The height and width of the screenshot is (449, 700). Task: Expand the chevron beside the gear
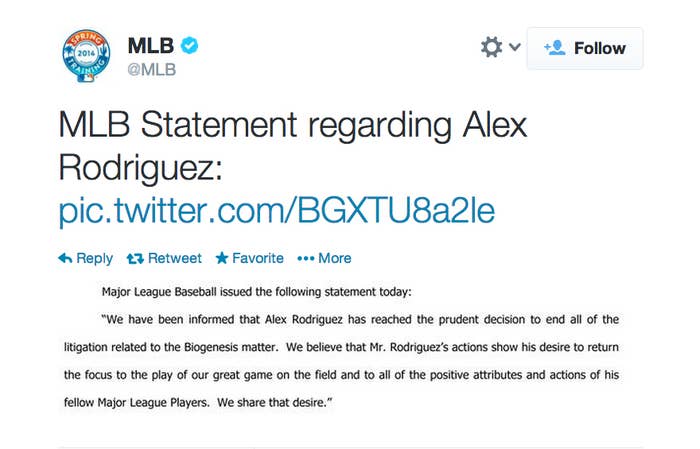[x=515, y=46]
